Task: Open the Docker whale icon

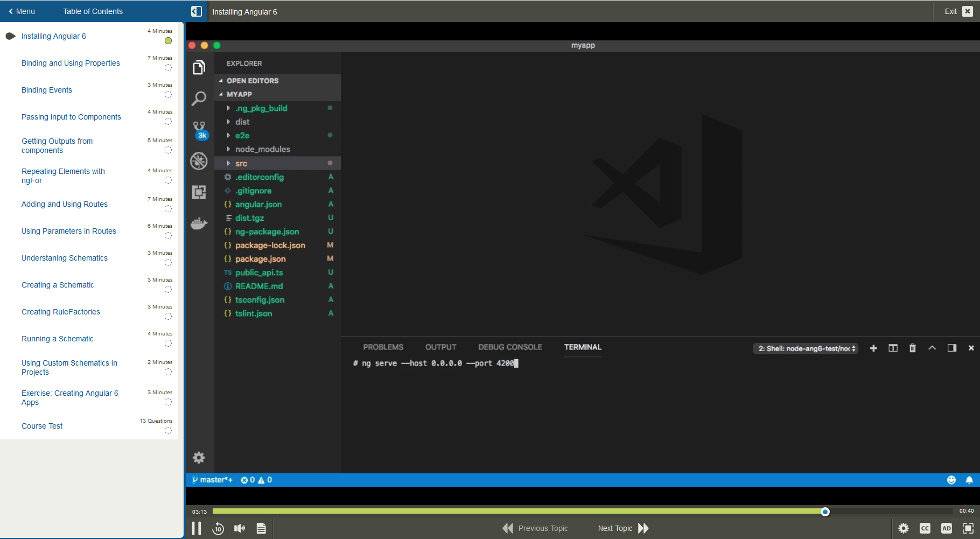Action: pyautogui.click(x=199, y=223)
